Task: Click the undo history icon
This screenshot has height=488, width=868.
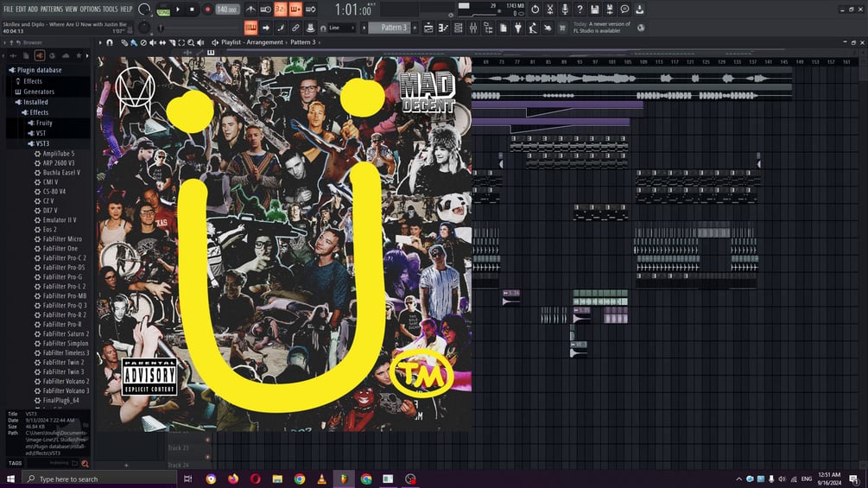Action: click(535, 10)
